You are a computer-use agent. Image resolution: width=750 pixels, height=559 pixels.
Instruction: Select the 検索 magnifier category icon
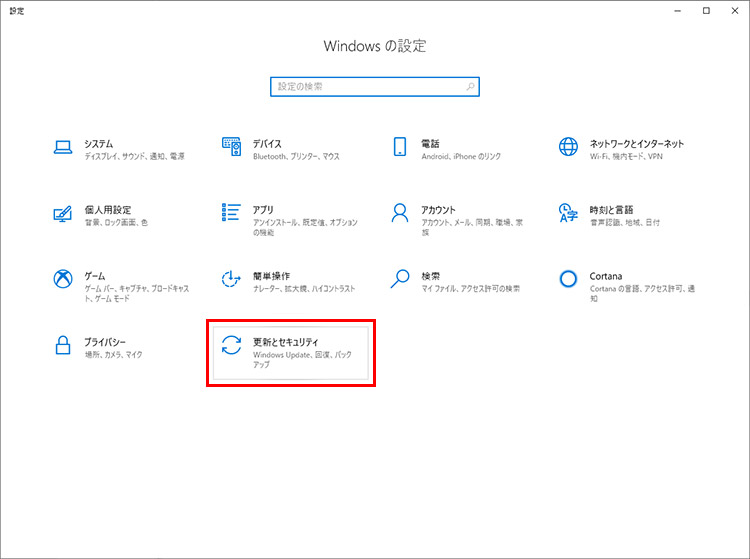pos(400,279)
